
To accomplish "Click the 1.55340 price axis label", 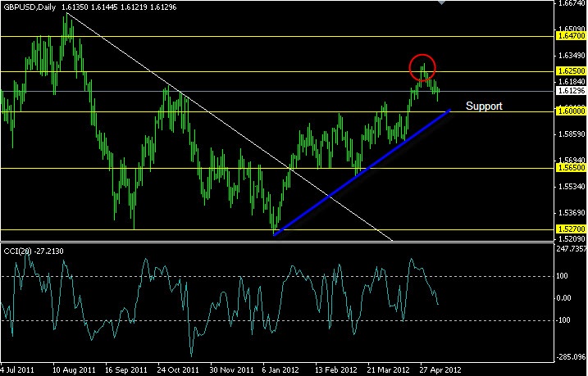I will [571, 187].
